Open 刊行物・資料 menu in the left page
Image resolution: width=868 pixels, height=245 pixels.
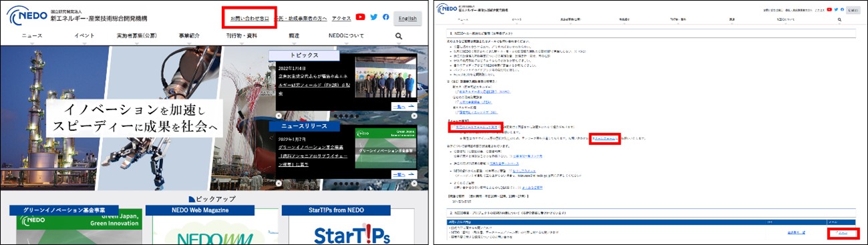241,36
